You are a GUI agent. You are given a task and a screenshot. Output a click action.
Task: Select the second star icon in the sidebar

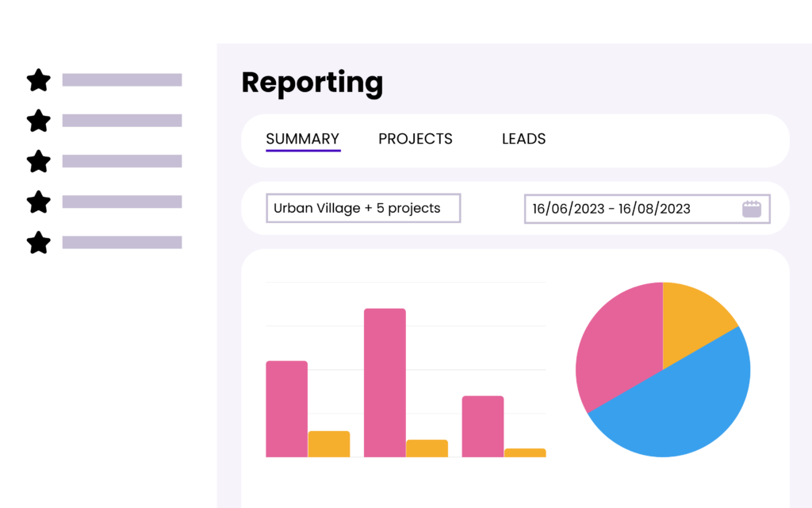click(38, 121)
